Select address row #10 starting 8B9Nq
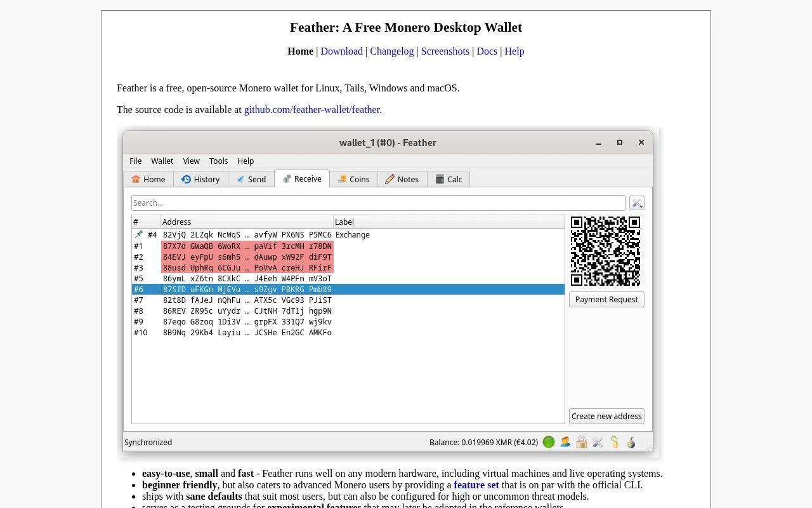Screen dimensions: 812x508 (x=348, y=332)
